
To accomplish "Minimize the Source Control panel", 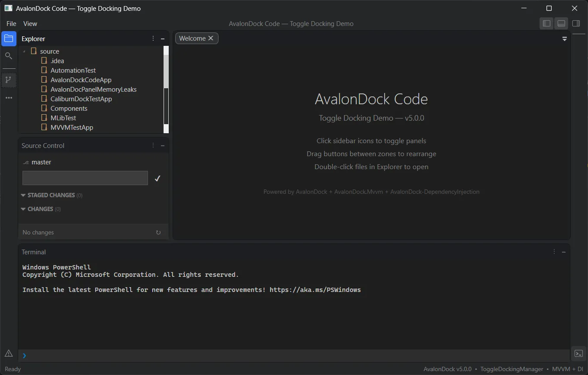I will [x=163, y=145].
